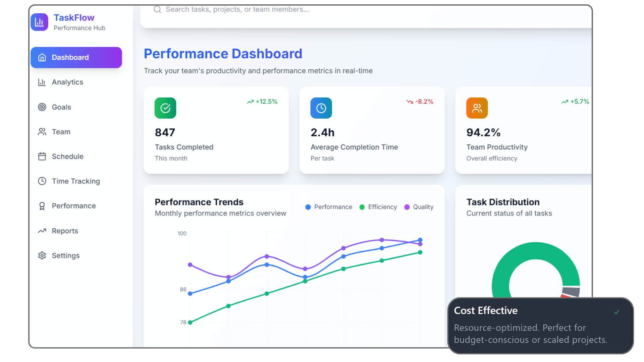Click the Reports trend-arrow icon
644x362 pixels.
point(42,231)
